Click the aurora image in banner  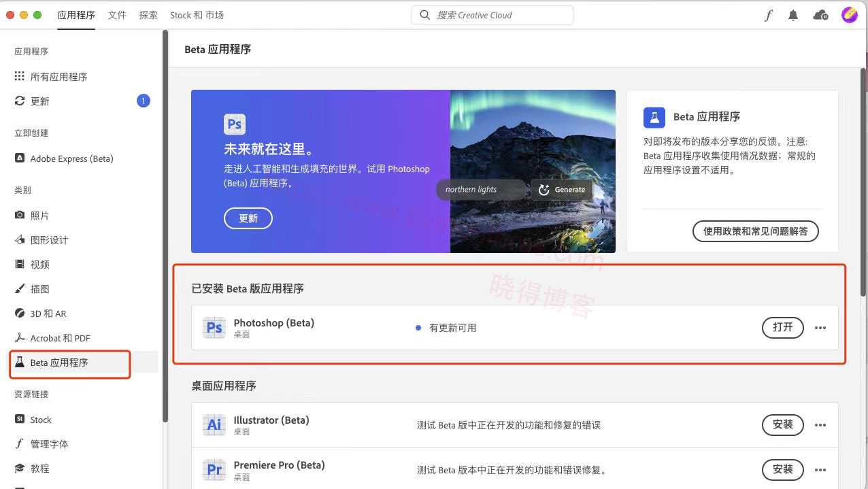click(x=533, y=171)
